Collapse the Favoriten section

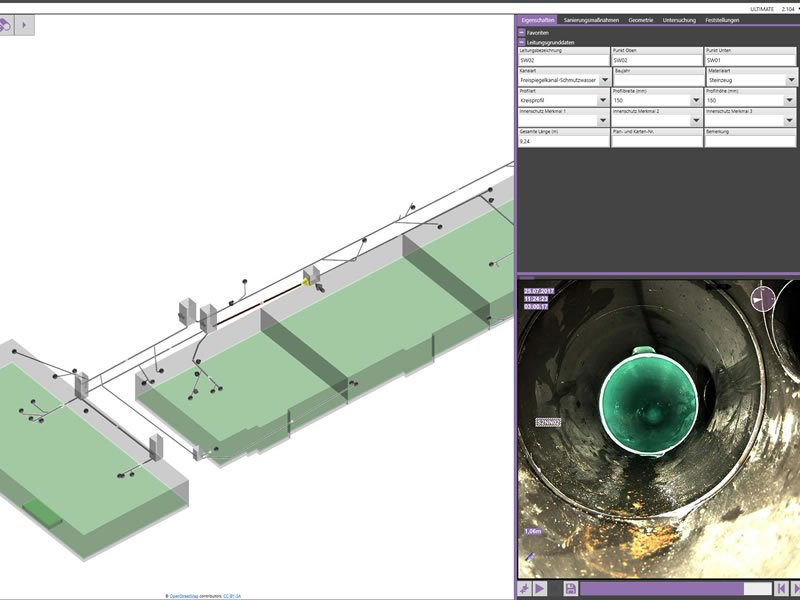[521, 32]
